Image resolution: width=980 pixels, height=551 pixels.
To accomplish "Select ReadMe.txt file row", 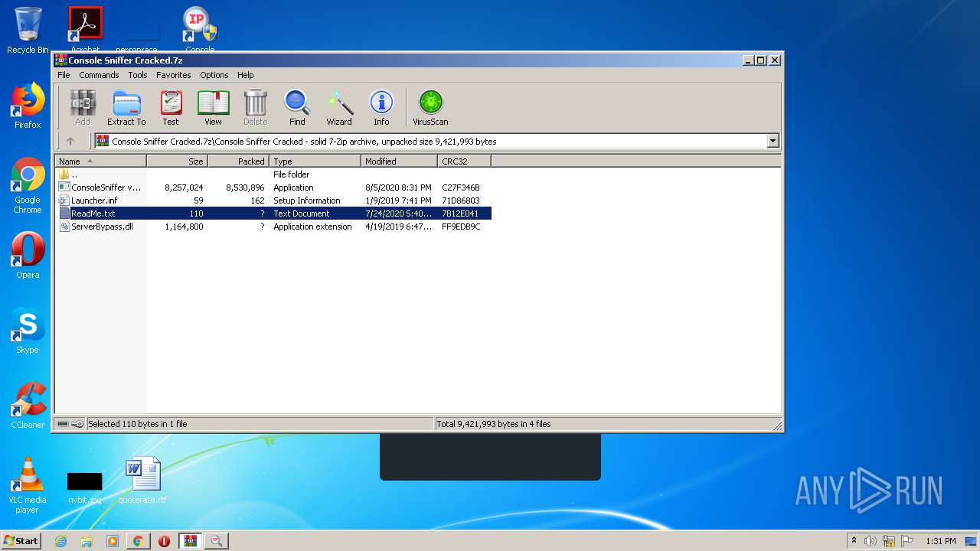I will point(273,214).
